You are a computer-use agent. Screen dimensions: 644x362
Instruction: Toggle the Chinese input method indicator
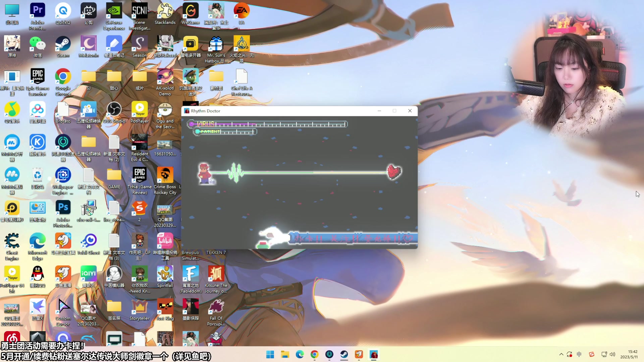click(579, 354)
